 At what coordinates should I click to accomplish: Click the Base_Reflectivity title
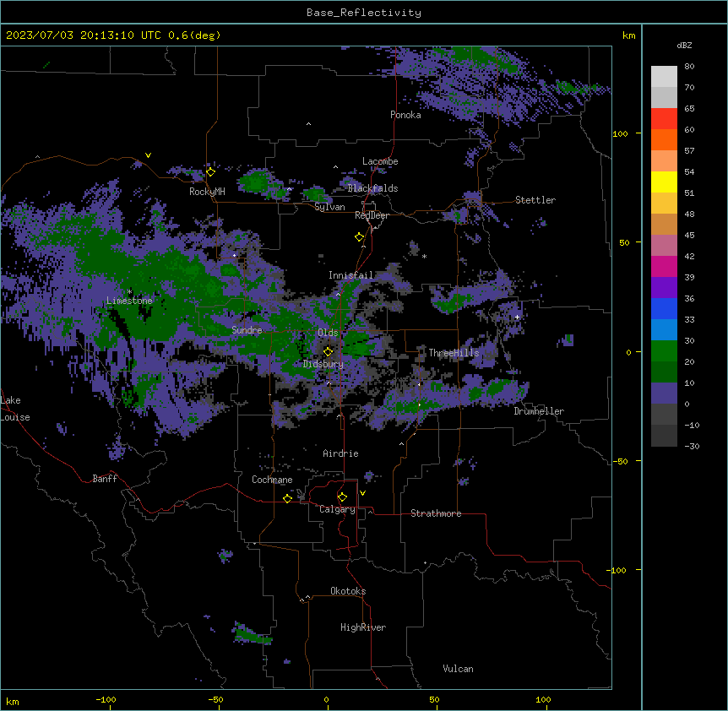[x=364, y=13]
